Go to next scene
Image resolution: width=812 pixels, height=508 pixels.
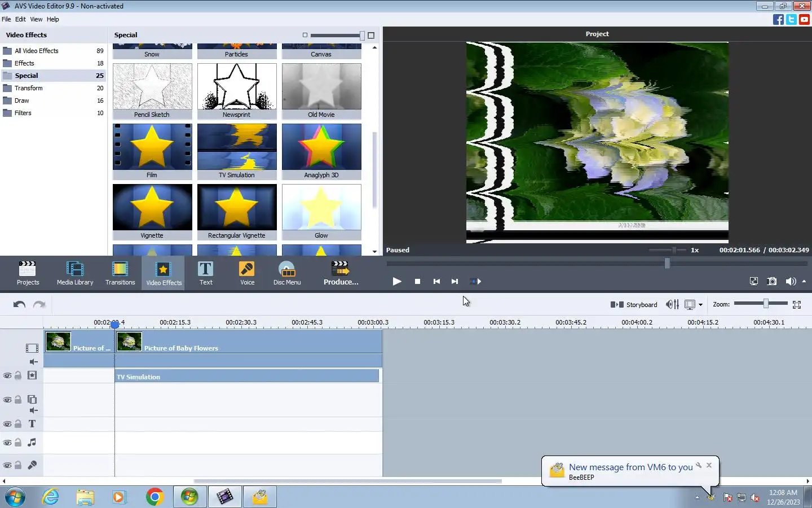pyautogui.click(x=475, y=281)
